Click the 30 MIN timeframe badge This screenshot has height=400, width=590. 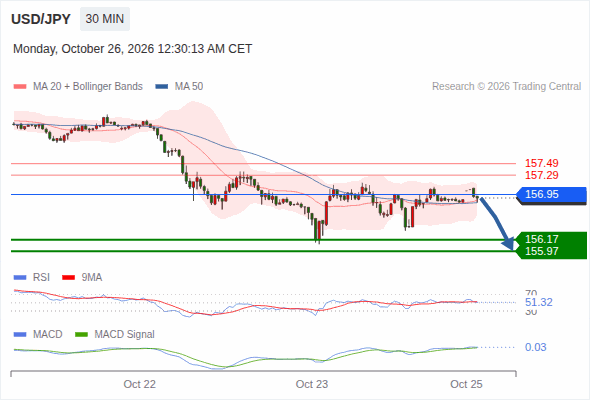pyautogui.click(x=105, y=19)
